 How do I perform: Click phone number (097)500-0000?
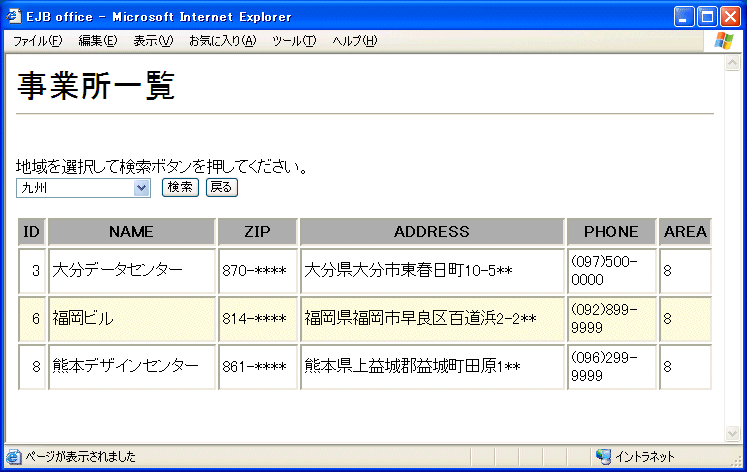pyautogui.click(x=604, y=271)
